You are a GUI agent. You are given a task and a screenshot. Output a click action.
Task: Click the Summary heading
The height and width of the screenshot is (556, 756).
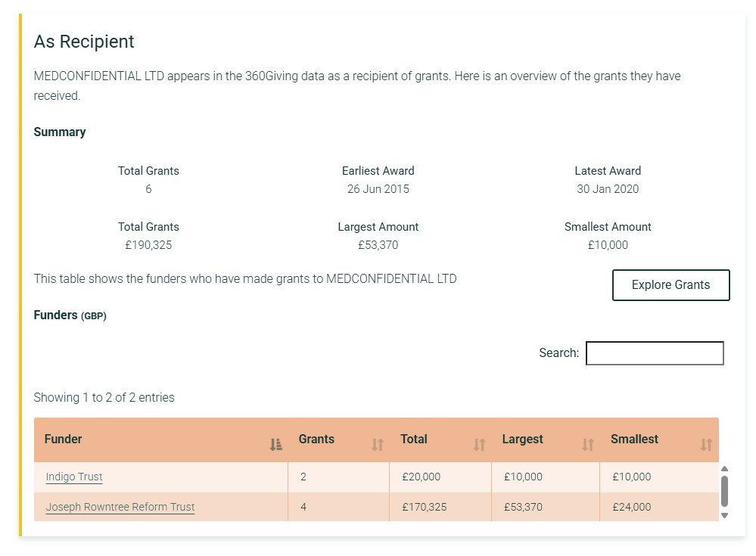60,132
